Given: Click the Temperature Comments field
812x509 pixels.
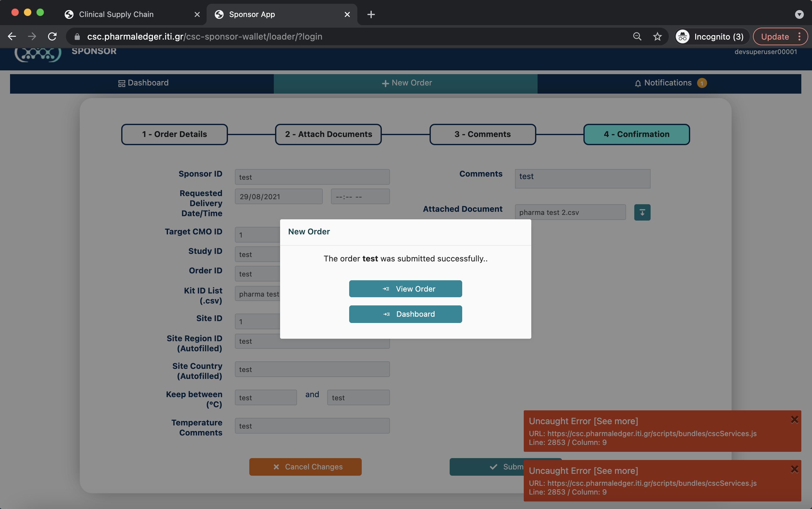Looking at the screenshot, I should point(312,426).
